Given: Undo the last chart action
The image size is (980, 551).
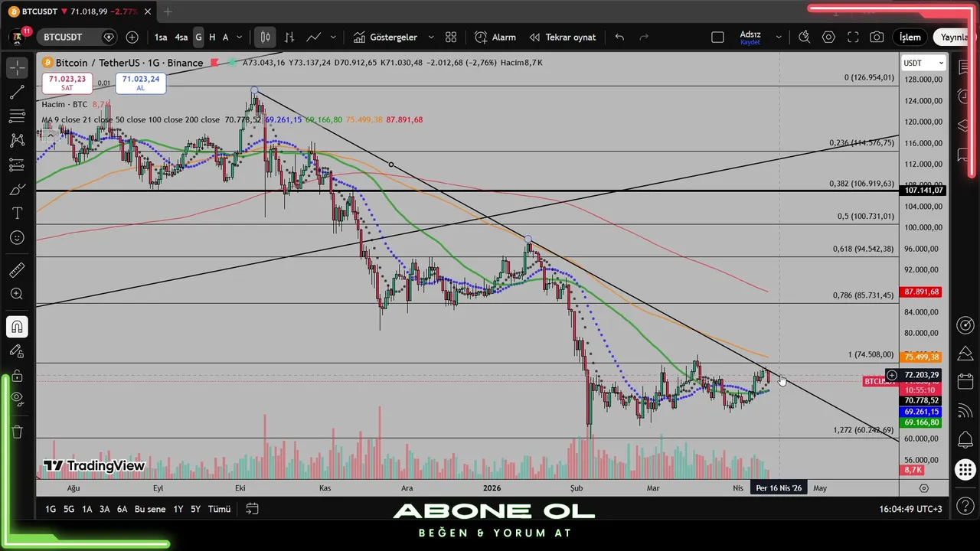Looking at the screenshot, I should 619,37.
